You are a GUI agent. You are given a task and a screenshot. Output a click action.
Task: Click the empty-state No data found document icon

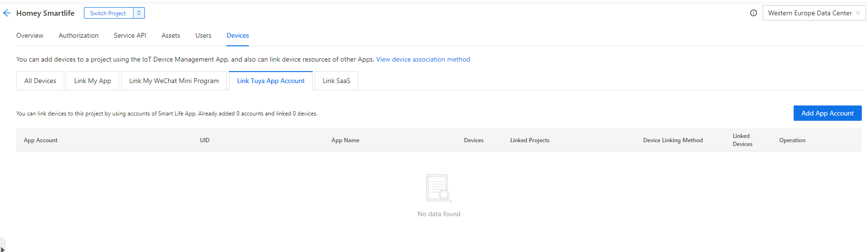[x=439, y=188]
